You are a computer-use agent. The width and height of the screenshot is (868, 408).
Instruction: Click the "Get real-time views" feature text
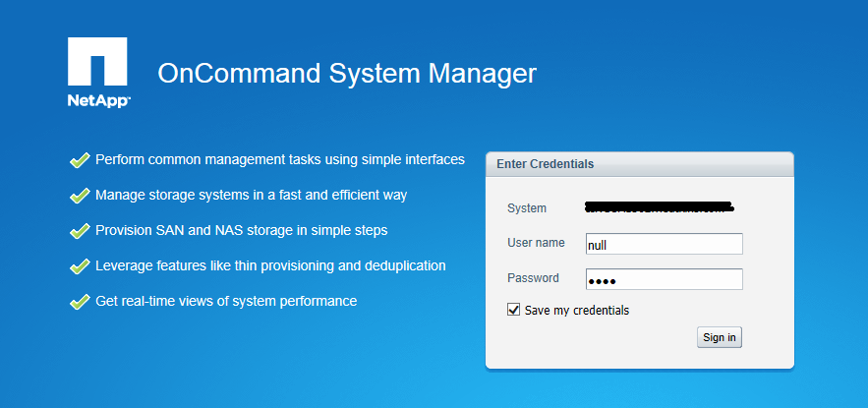pos(226,301)
